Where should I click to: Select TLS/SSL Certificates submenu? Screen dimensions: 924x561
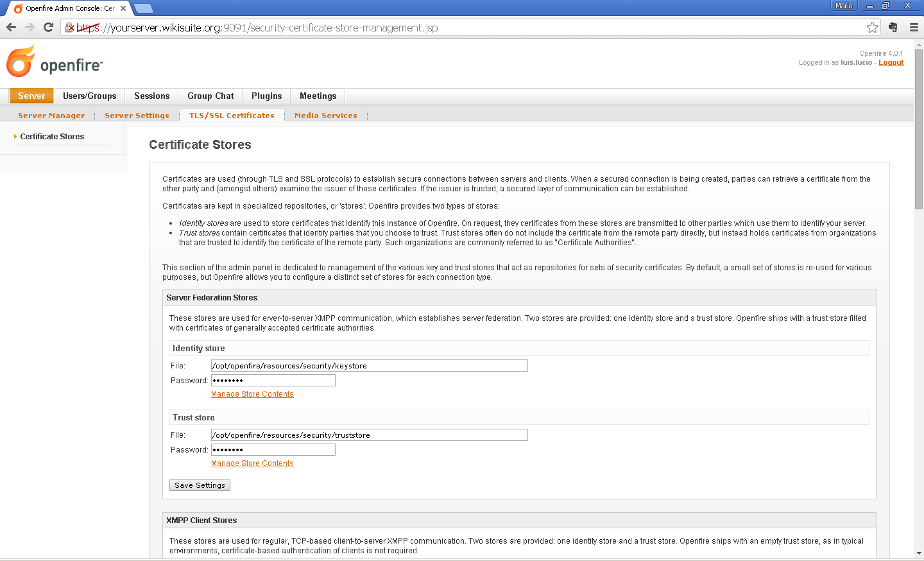(x=232, y=116)
